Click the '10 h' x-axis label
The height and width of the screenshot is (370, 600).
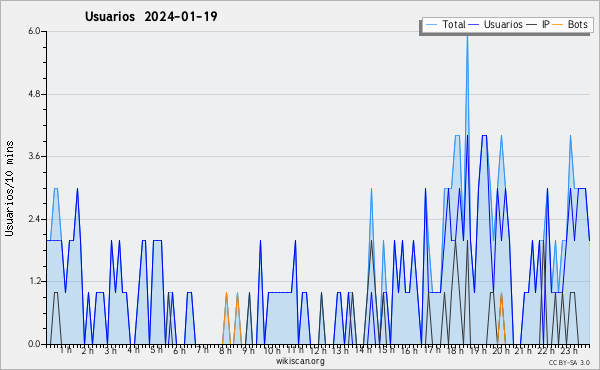(x=272, y=351)
